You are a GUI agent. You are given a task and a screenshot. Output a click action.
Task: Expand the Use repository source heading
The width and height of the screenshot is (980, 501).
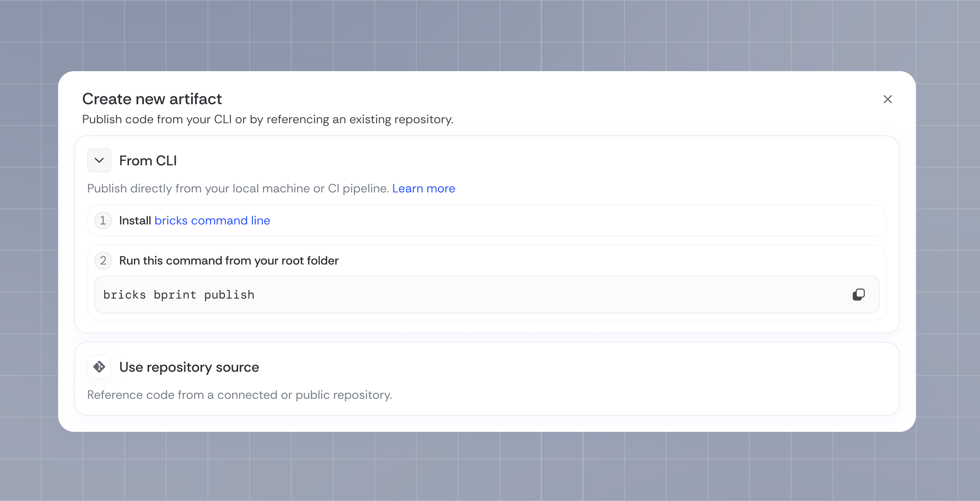point(189,367)
